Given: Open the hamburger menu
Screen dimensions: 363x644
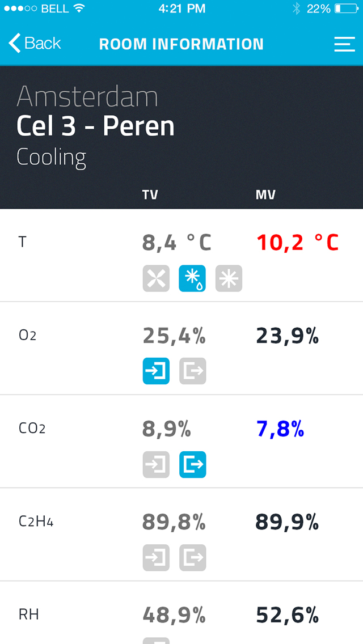Looking at the screenshot, I should pyautogui.click(x=344, y=44).
